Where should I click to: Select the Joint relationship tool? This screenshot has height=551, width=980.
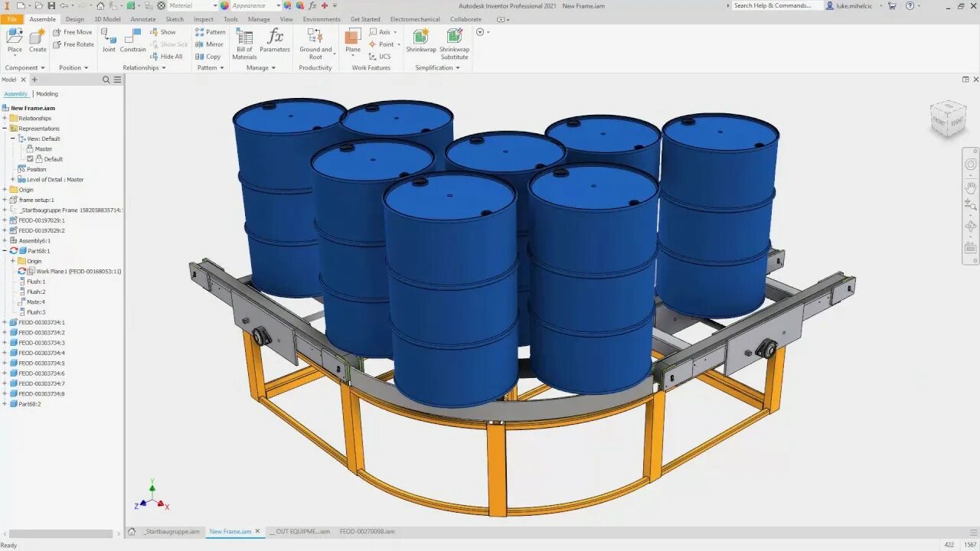coord(109,41)
